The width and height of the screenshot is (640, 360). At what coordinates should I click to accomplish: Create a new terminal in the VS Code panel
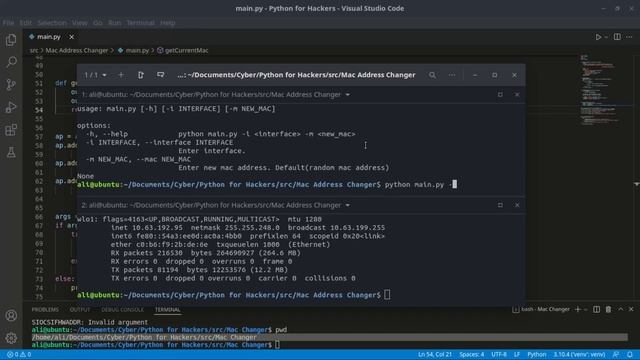578,309
